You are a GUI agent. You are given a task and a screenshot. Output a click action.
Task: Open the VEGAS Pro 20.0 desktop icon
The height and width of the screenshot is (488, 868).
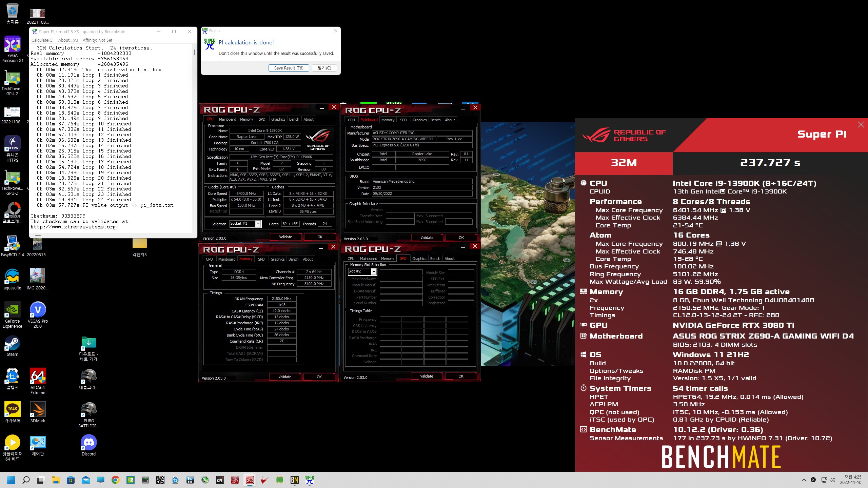click(x=38, y=315)
